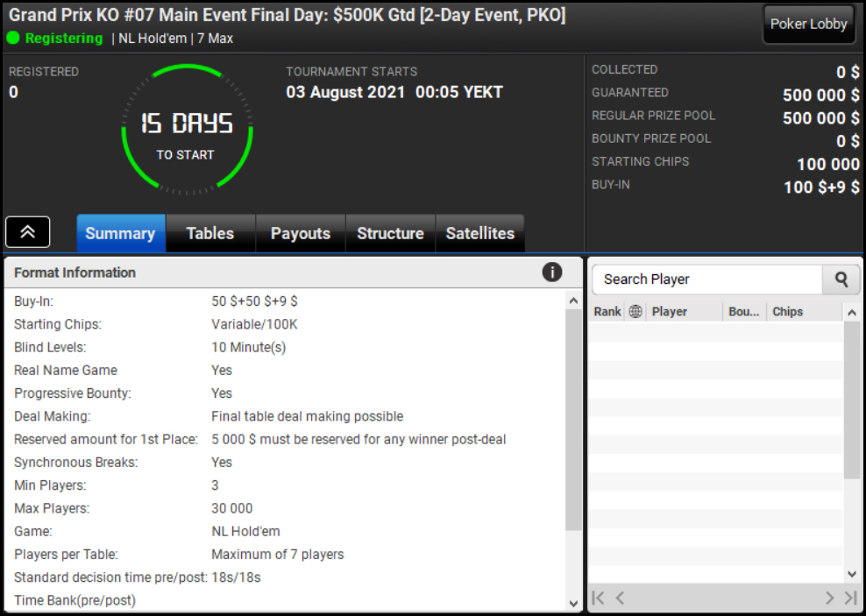Go to last page of player list
Screen dimensions: 866x616
coord(850,598)
